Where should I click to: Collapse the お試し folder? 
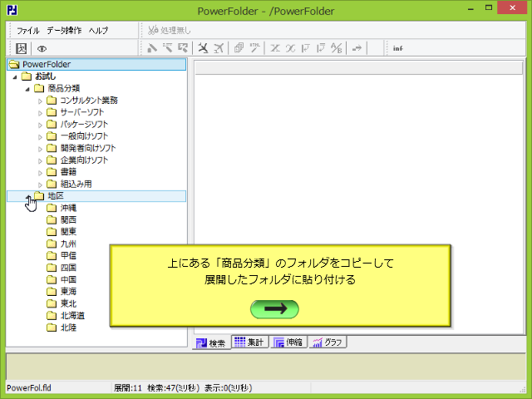click(x=15, y=77)
